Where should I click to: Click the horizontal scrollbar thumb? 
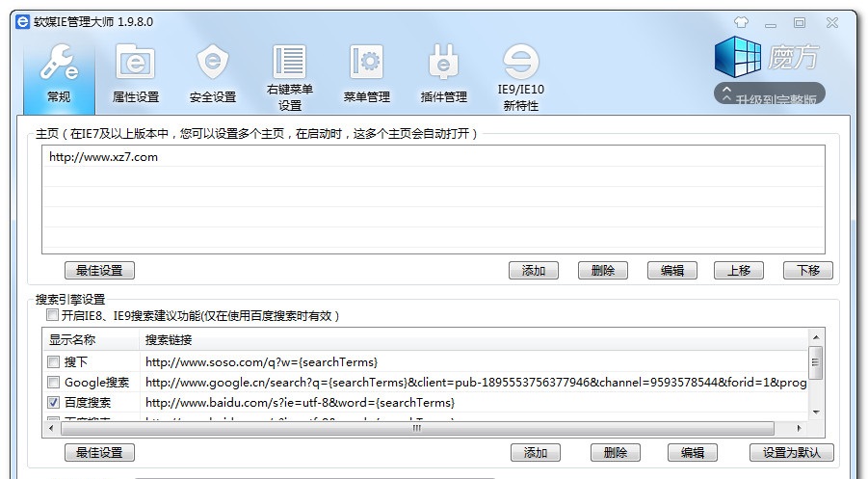click(417, 428)
